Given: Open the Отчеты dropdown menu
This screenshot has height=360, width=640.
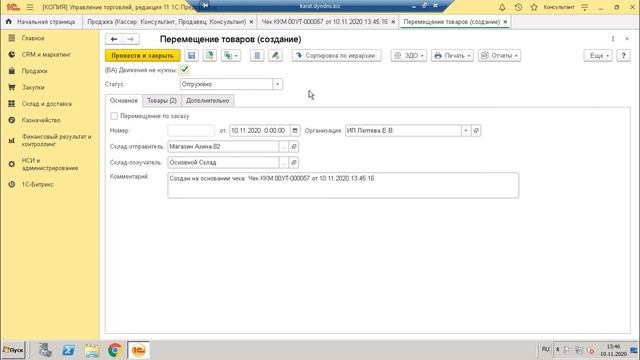Looking at the screenshot, I should [x=500, y=56].
